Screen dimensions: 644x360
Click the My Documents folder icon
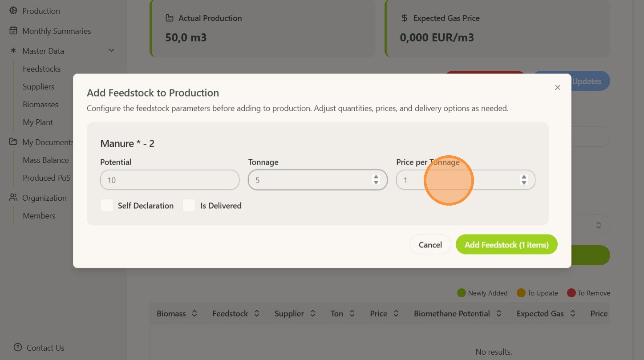click(13, 142)
